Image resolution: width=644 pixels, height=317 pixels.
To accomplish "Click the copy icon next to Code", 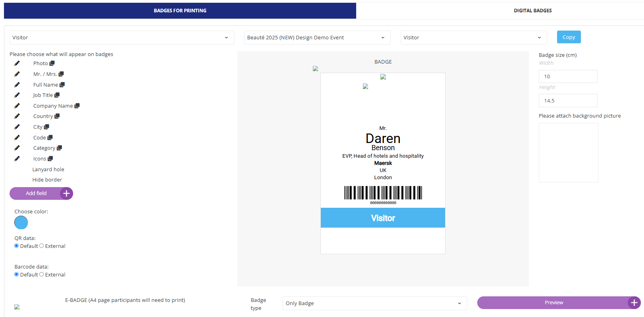I will 50,137.
